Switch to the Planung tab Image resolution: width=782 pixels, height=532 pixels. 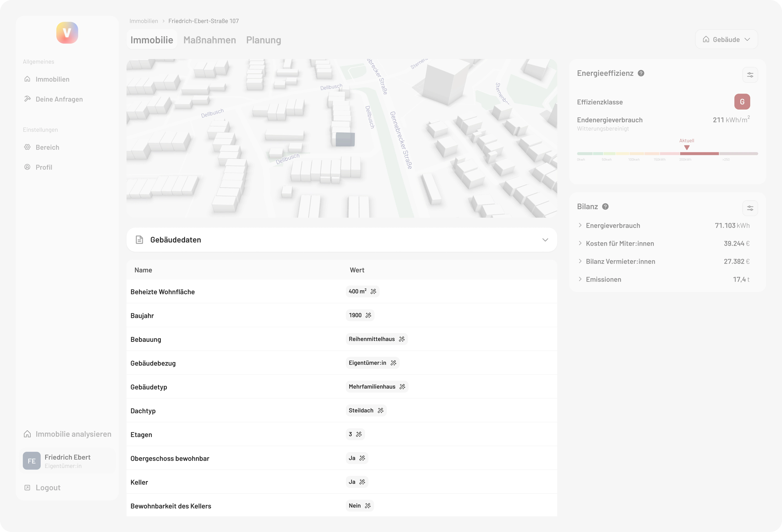tap(263, 40)
